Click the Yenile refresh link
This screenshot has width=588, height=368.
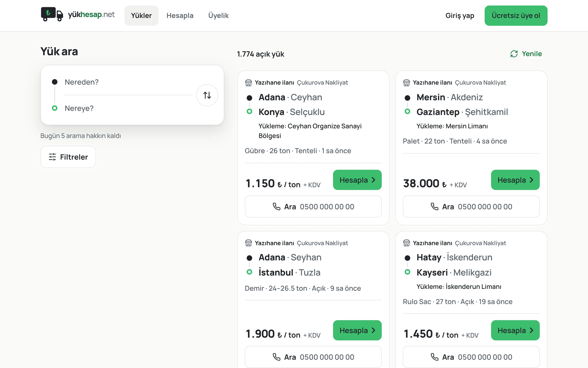pos(526,54)
